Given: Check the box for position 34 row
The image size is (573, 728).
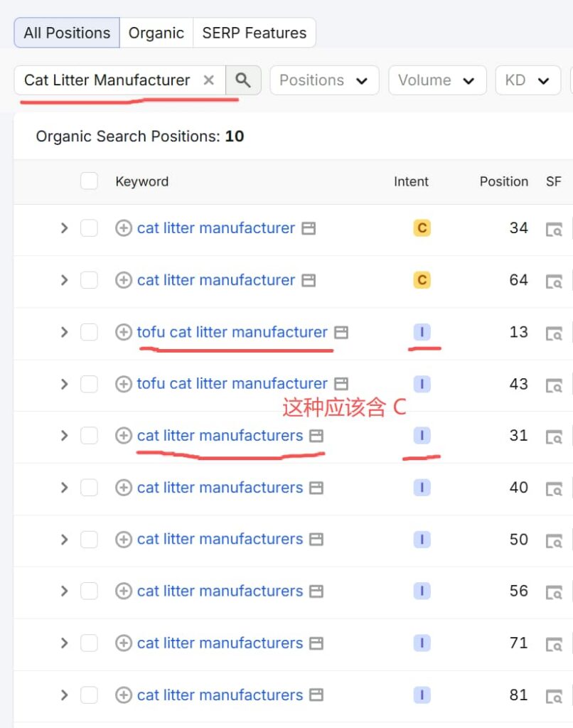Looking at the screenshot, I should [x=89, y=228].
